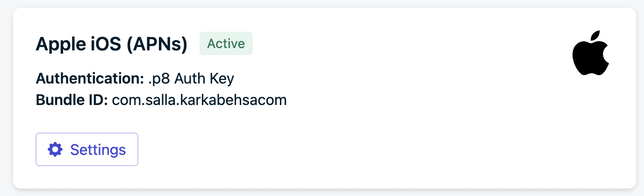Click the "Bundle ID:" label
The width and height of the screenshot is (644, 196).
tap(72, 100)
